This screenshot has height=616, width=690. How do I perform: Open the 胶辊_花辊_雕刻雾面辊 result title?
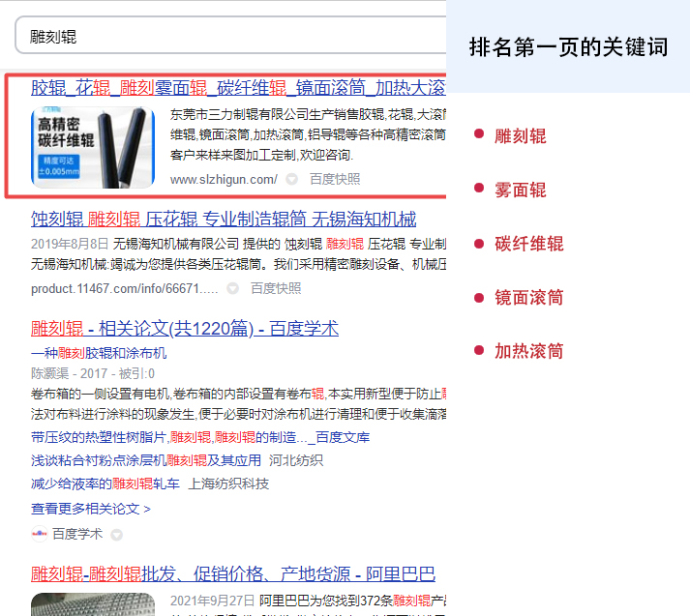click(238, 87)
